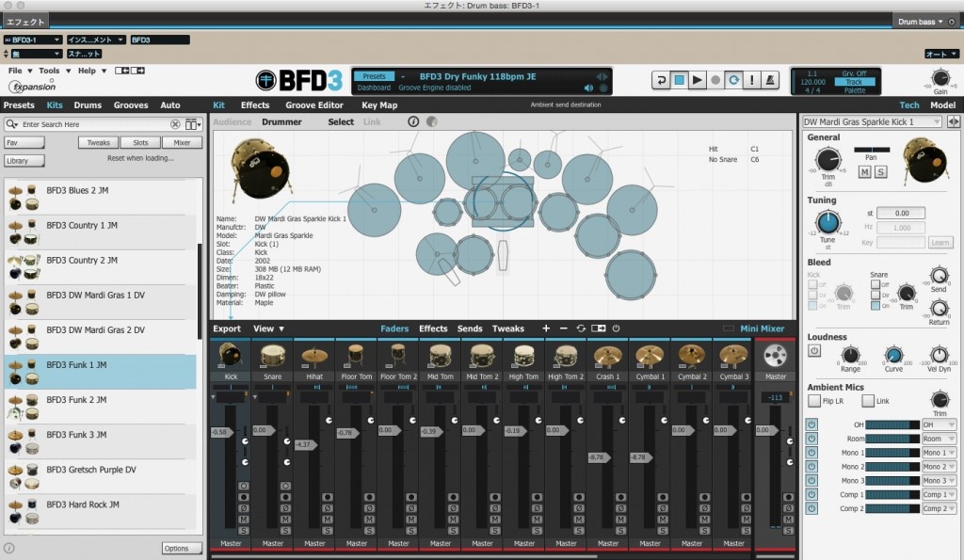
Task: Remove a mixer channel with the minus icon
Action: click(563, 328)
